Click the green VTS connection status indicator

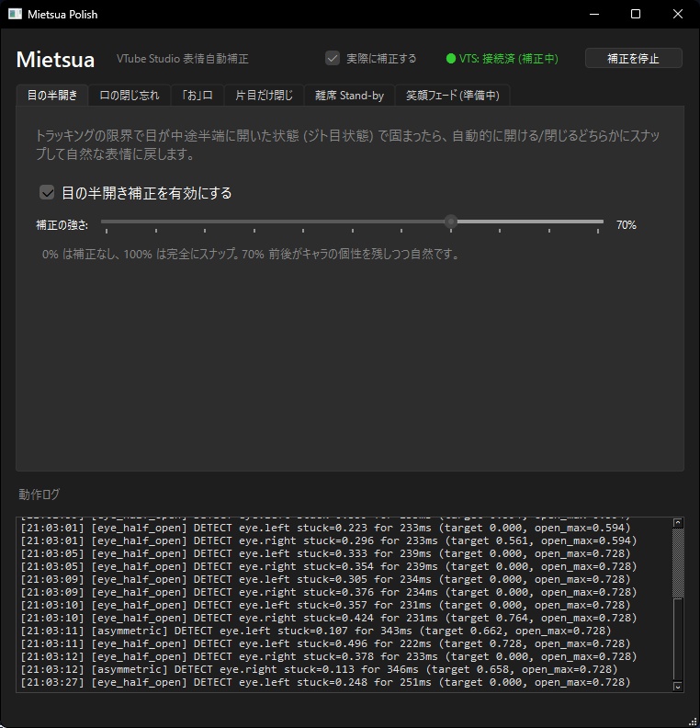pos(450,59)
